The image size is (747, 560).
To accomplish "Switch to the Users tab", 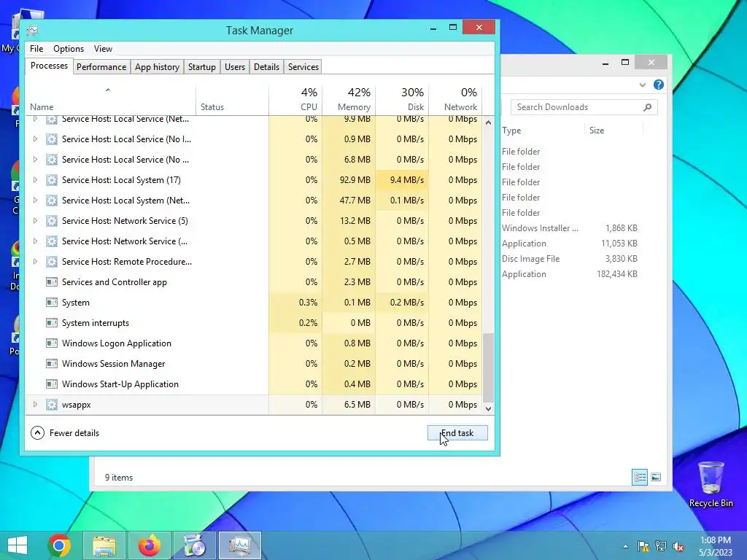I will pyautogui.click(x=235, y=67).
